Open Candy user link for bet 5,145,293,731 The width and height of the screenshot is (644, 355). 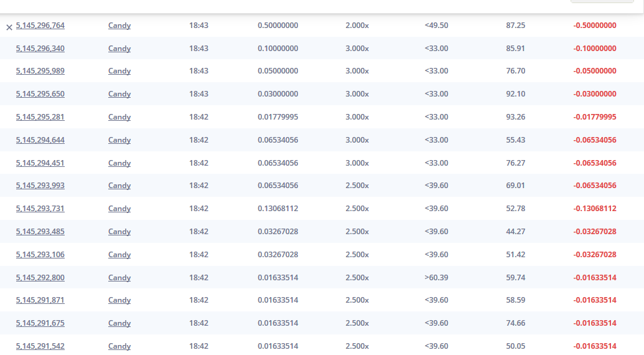[119, 209]
